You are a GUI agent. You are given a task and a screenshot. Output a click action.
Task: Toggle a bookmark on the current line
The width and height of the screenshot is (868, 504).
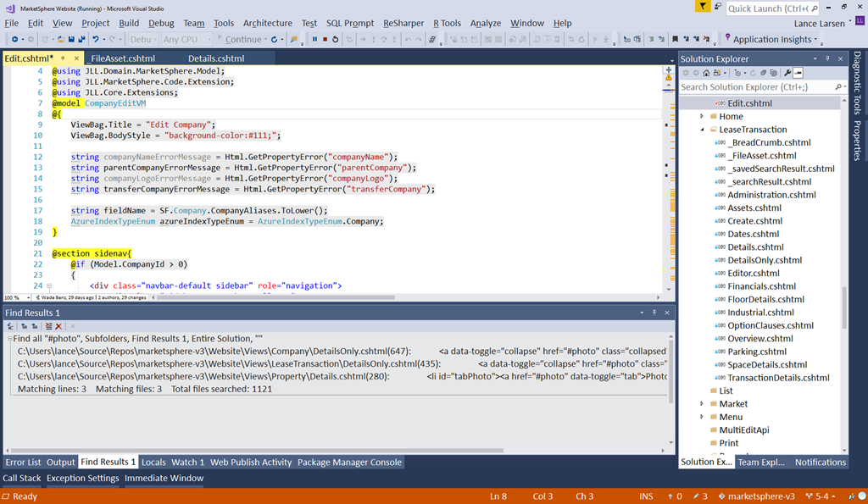click(676, 39)
